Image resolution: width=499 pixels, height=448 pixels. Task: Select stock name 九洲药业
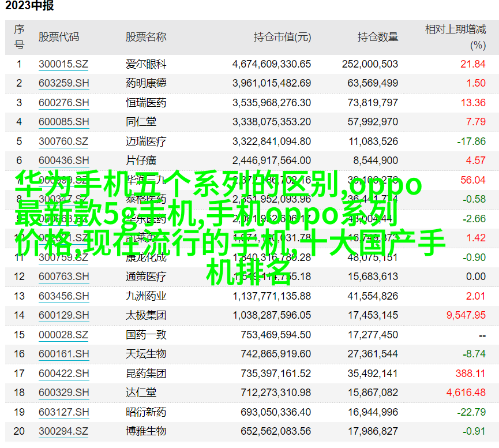pyautogui.click(x=146, y=296)
